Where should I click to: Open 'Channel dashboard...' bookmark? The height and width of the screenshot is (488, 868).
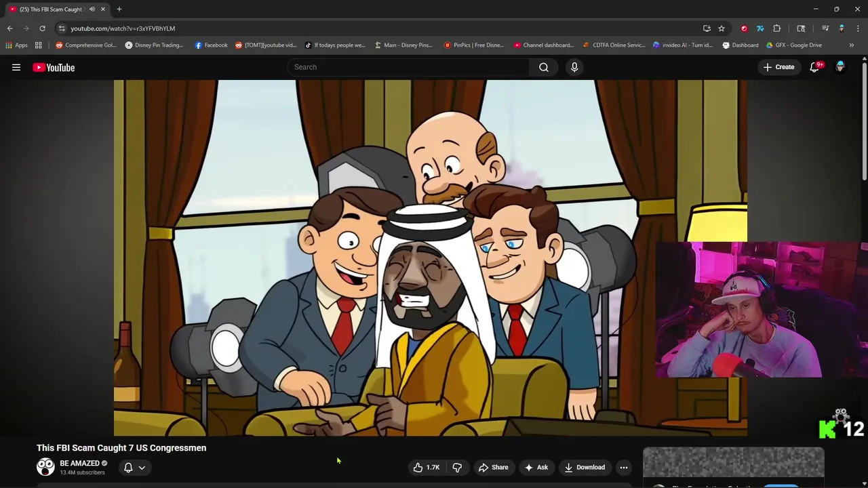pyautogui.click(x=544, y=45)
